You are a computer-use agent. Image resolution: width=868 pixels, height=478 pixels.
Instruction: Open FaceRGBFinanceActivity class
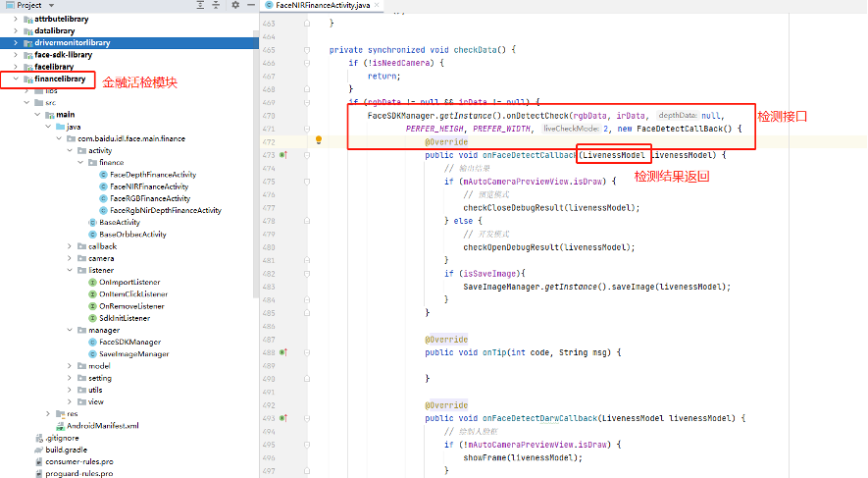[150, 198]
